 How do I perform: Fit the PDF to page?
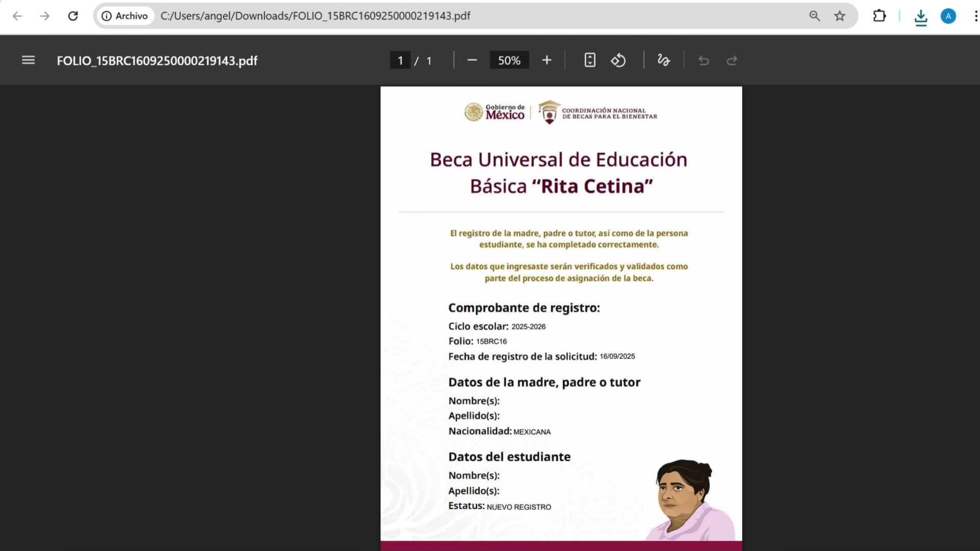coord(590,60)
